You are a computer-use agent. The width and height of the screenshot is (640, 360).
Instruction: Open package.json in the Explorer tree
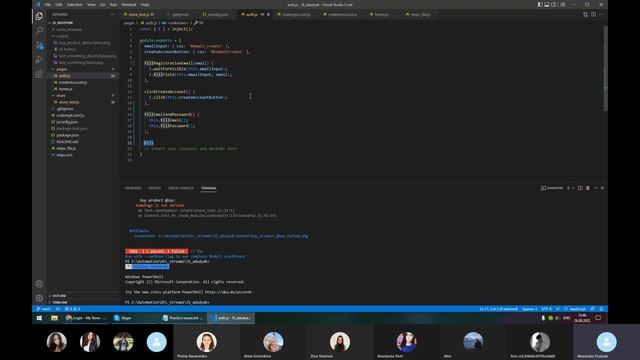(83, 135)
